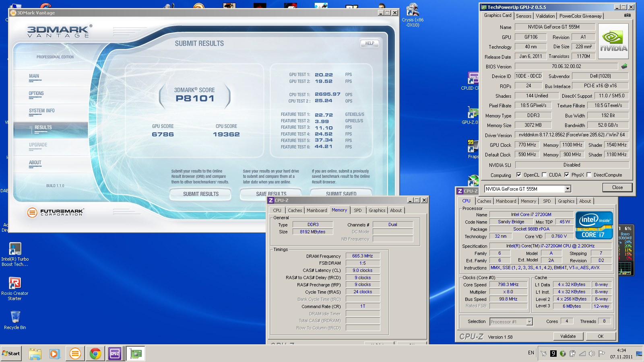
Task: Click the SUBMIT RESULTS button
Action: point(200,194)
